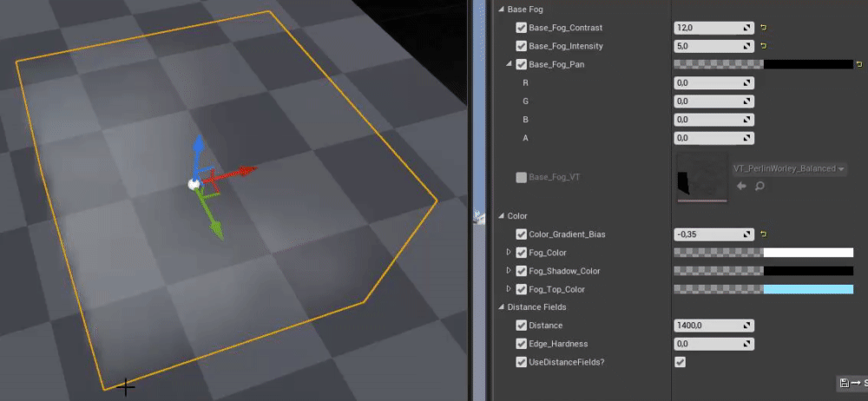Uncheck the Base_Fog_Intensity override checkbox
The height and width of the screenshot is (401, 868).
tap(521, 46)
